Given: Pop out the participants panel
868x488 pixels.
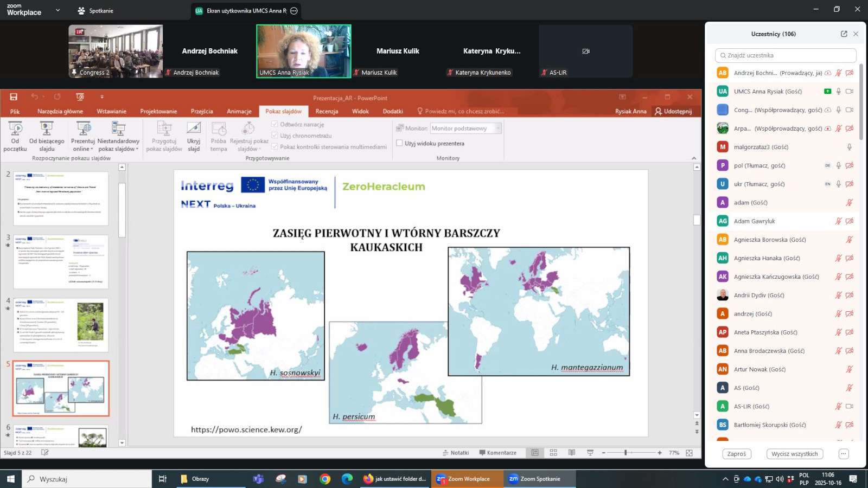Looking at the screenshot, I should tap(844, 34).
